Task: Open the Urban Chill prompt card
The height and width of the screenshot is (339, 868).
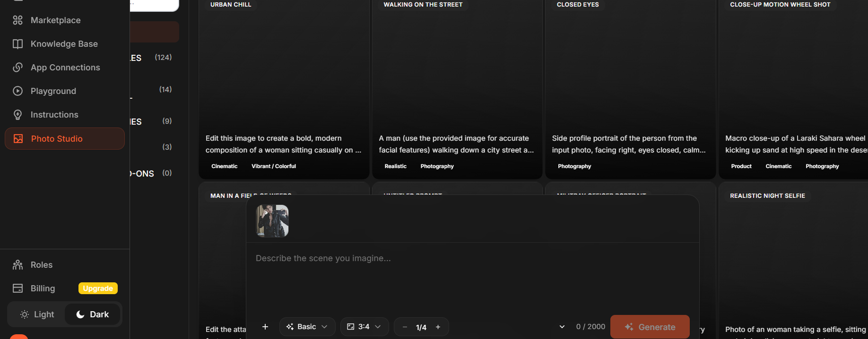Action: [x=284, y=89]
